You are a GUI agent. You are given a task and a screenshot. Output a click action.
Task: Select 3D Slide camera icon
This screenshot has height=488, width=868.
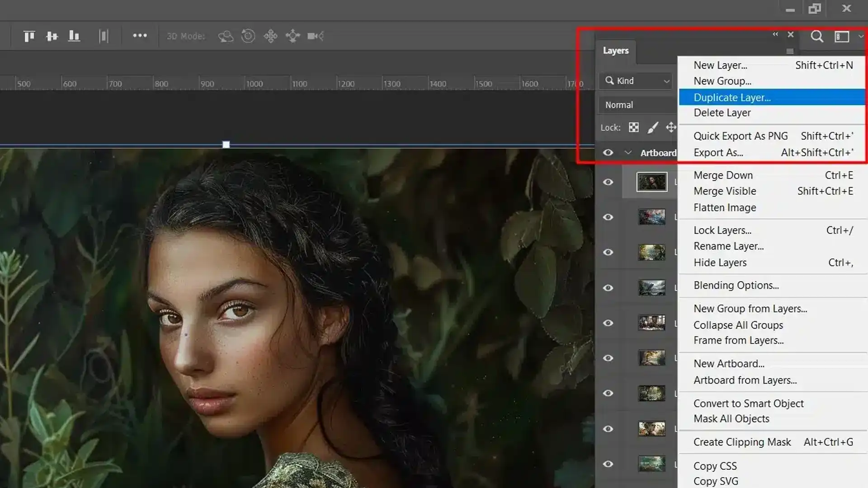[293, 36]
